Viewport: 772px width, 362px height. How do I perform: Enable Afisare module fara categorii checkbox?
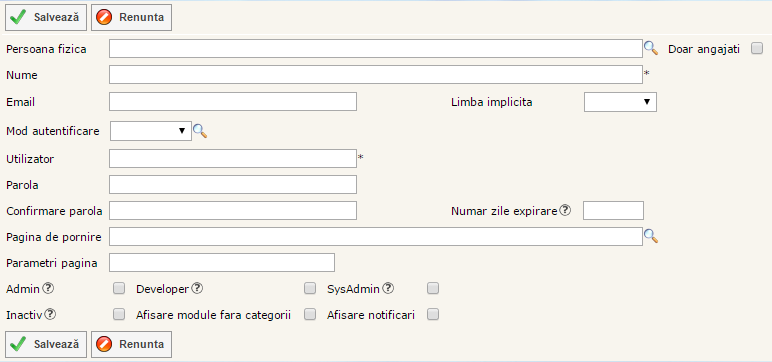[310, 314]
